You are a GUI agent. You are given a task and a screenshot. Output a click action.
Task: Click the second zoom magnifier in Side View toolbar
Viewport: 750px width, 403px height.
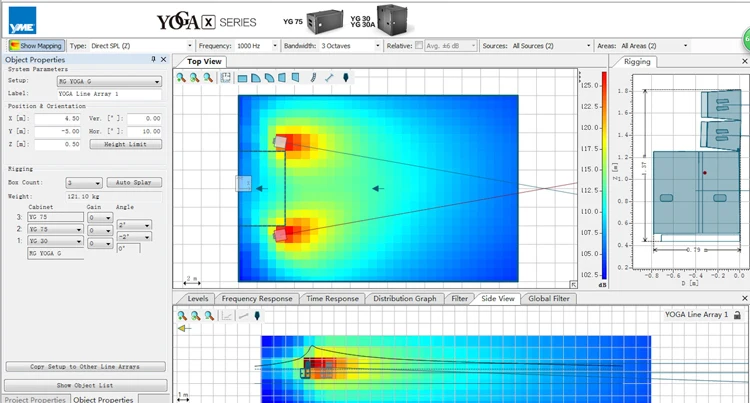coord(196,316)
